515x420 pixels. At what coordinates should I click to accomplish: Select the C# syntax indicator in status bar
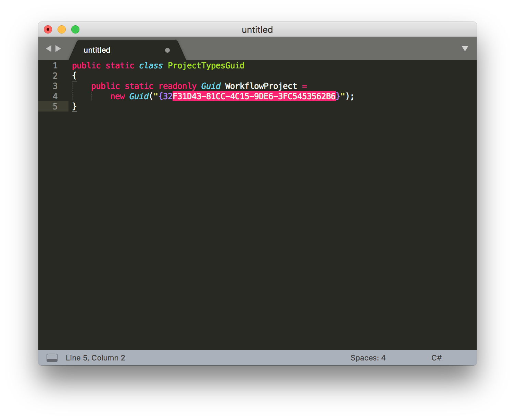point(437,358)
